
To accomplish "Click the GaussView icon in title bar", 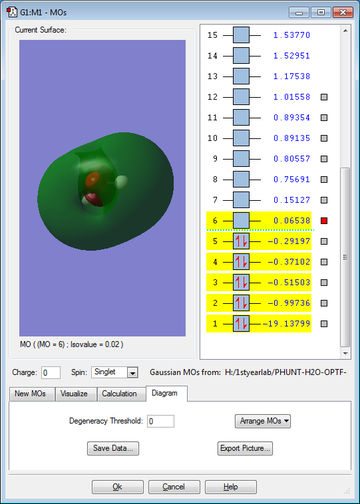I will pos(12,12).
